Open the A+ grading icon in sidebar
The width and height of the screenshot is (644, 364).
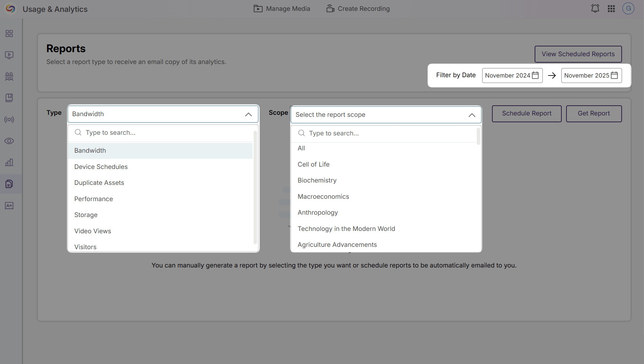click(9, 206)
